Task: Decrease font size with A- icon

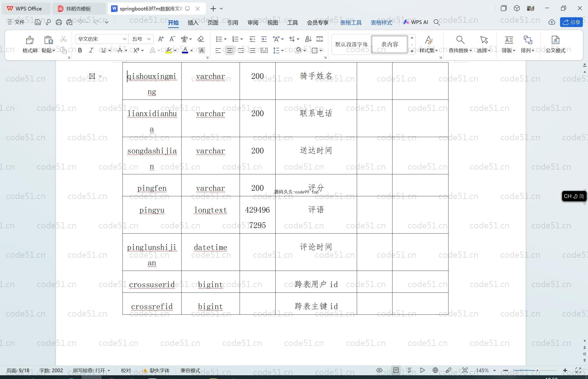Action: [172, 39]
